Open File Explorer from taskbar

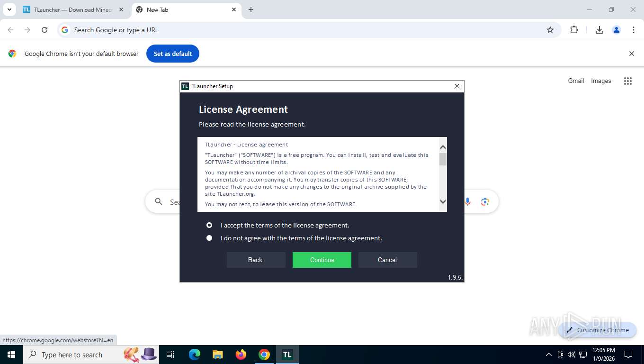pyautogui.click(x=217, y=355)
